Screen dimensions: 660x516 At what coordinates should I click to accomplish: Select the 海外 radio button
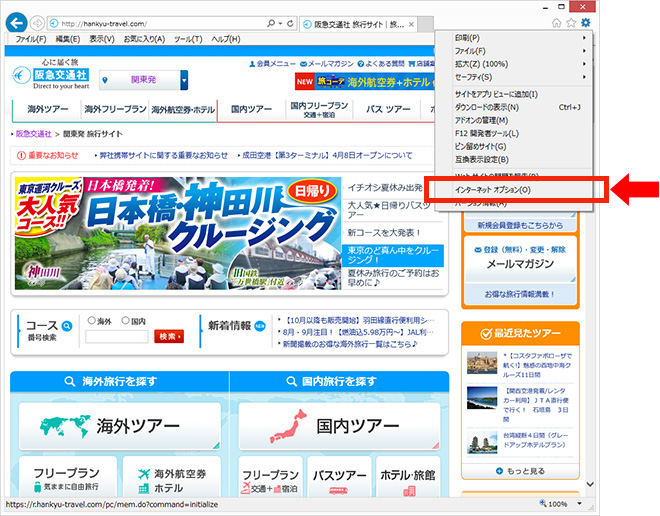(91, 321)
